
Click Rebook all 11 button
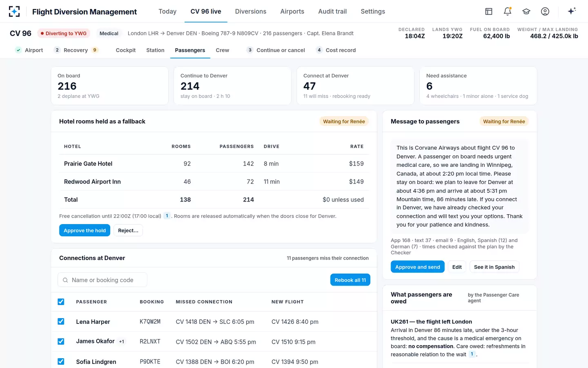click(350, 280)
